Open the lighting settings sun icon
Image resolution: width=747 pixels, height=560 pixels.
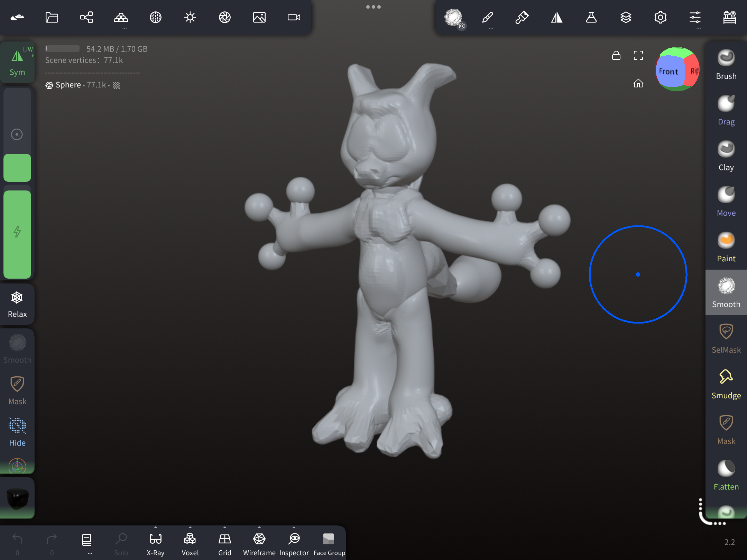(190, 17)
